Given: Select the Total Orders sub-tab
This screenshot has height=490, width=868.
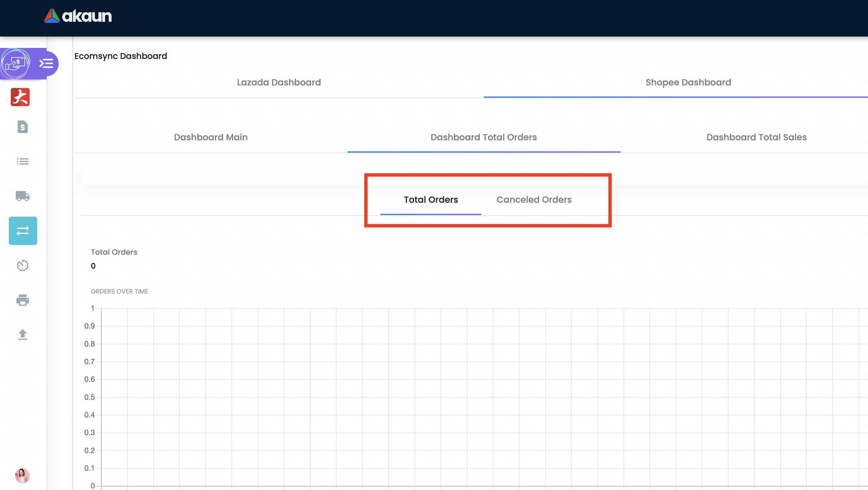Looking at the screenshot, I should coord(431,200).
